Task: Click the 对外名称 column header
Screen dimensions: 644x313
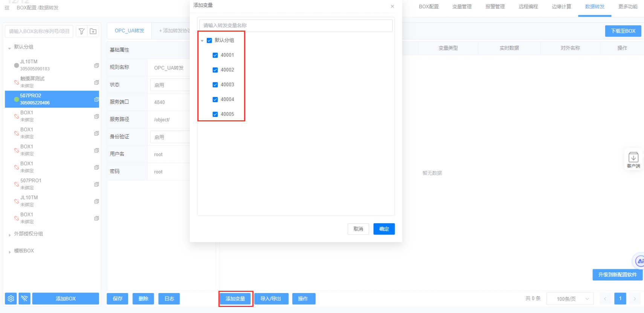Action: click(570, 48)
